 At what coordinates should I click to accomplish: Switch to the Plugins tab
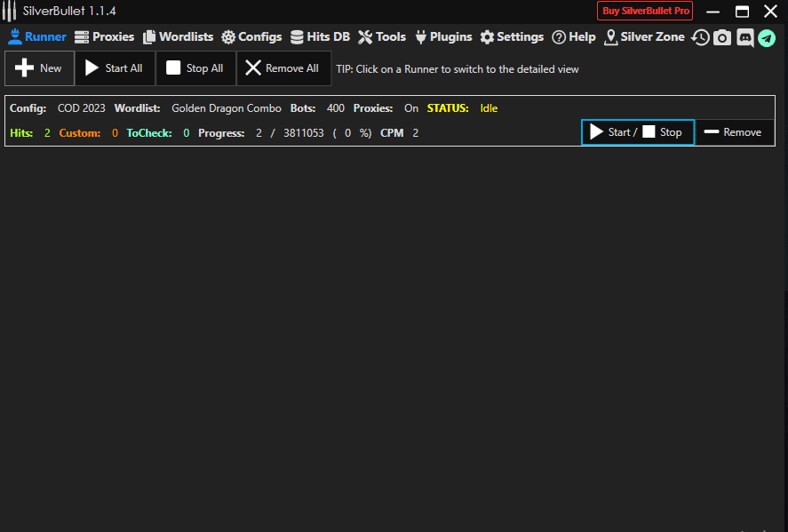(444, 36)
